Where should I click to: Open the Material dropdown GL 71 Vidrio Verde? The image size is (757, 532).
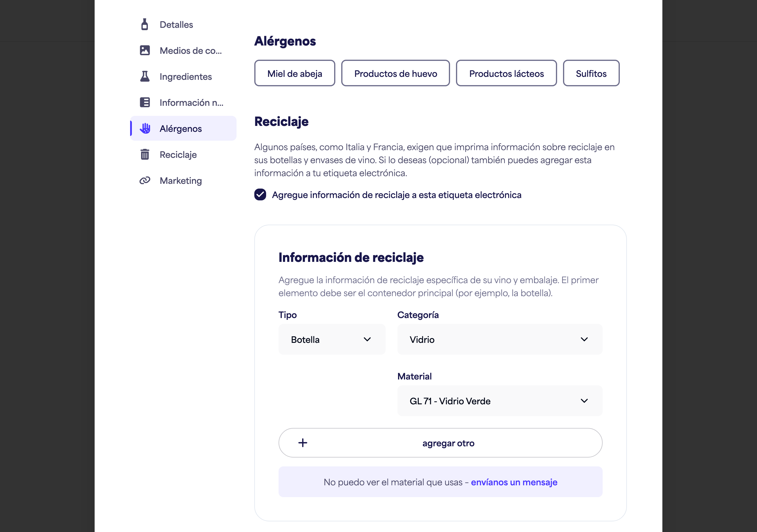(500, 401)
